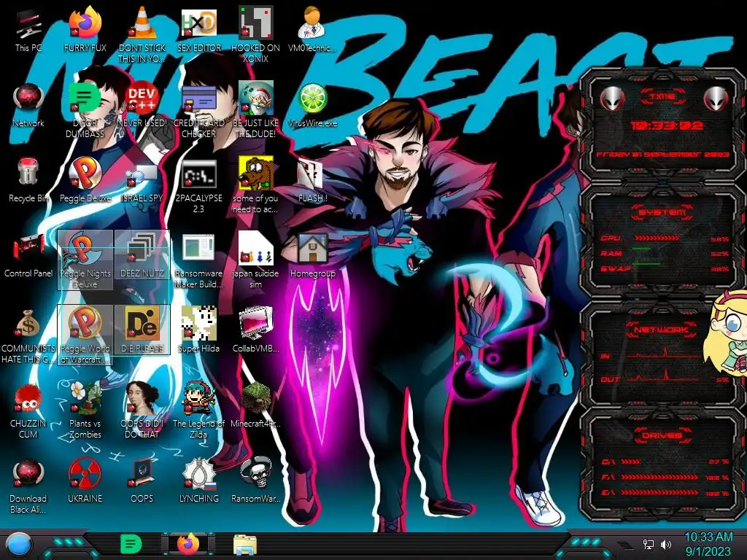Screen dimensions: 747x560
Task: Open the taskbar clock showing 10:33 AM
Action: [708, 544]
